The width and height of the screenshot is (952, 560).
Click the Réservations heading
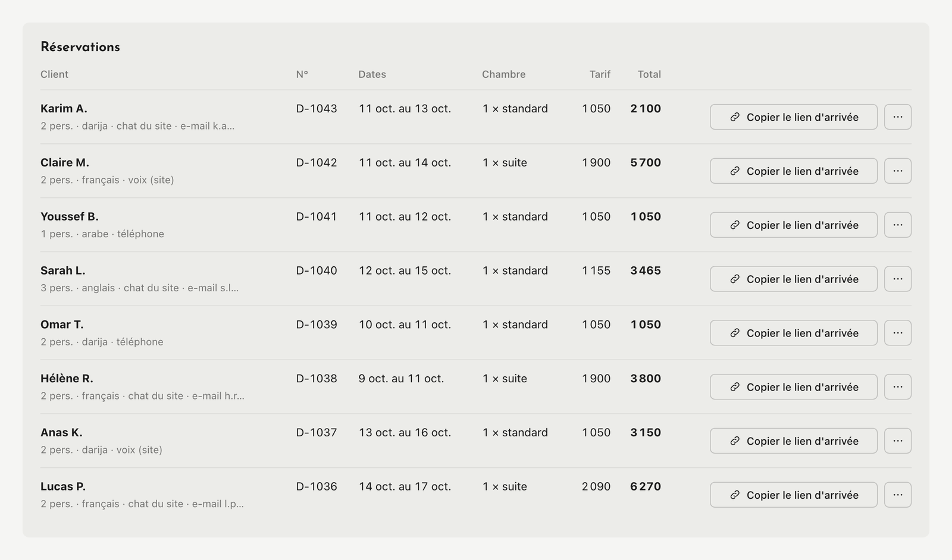click(80, 47)
